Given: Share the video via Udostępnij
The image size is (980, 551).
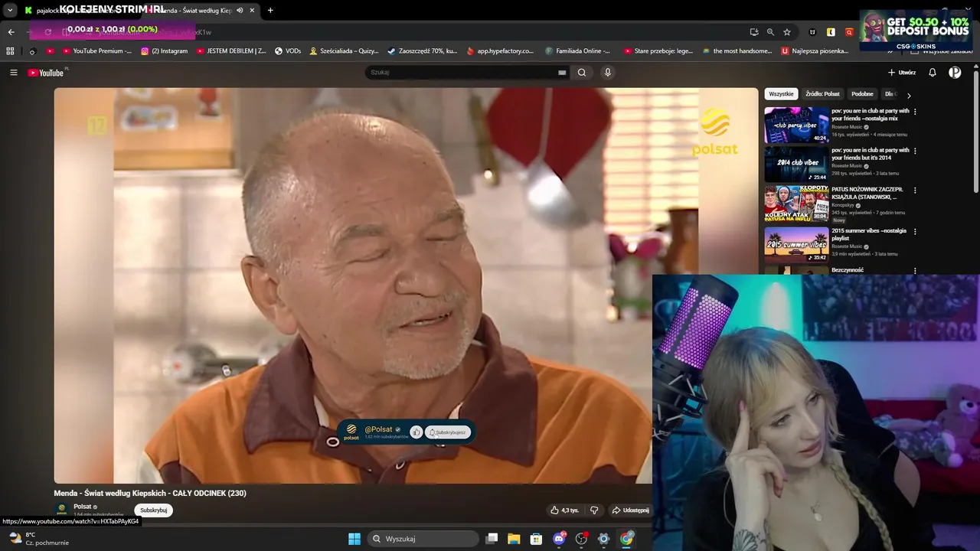Looking at the screenshot, I should point(630,510).
